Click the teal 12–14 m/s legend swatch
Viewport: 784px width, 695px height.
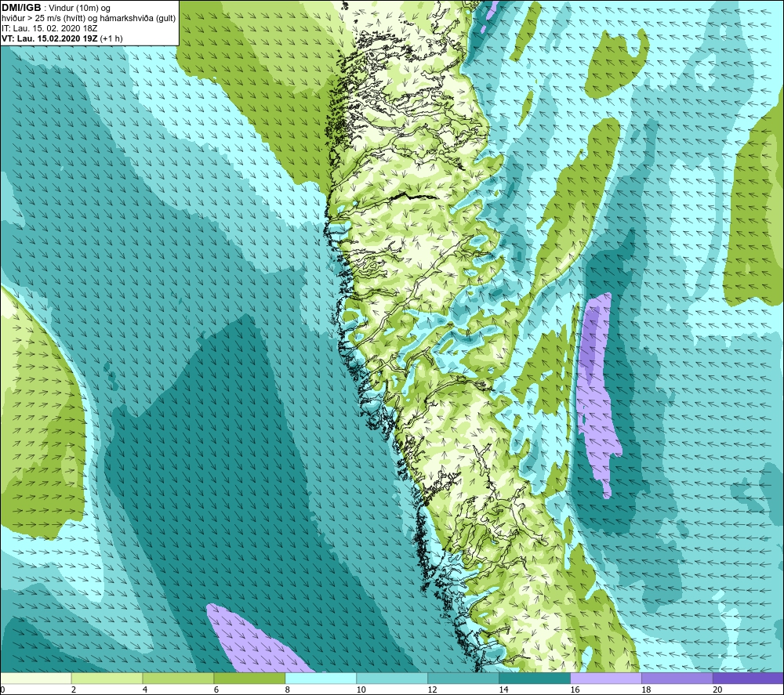(x=463, y=679)
